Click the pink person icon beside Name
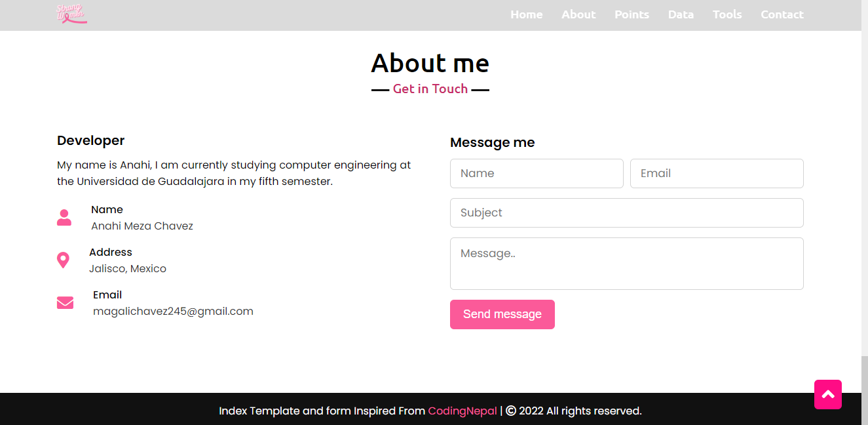This screenshot has height=425, width=868. click(64, 217)
